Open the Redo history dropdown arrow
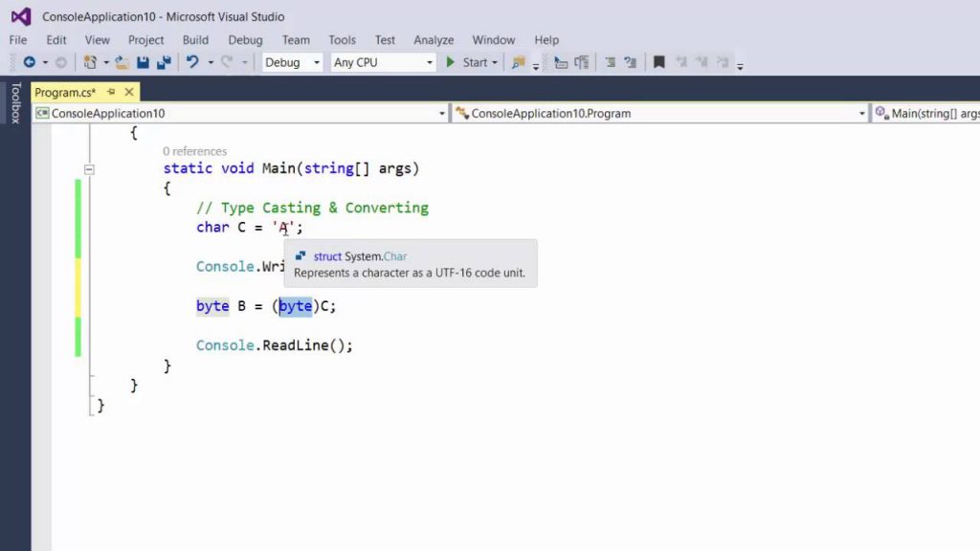Image resolution: width=980 pixels, height=551 pixels. [244, 62]
